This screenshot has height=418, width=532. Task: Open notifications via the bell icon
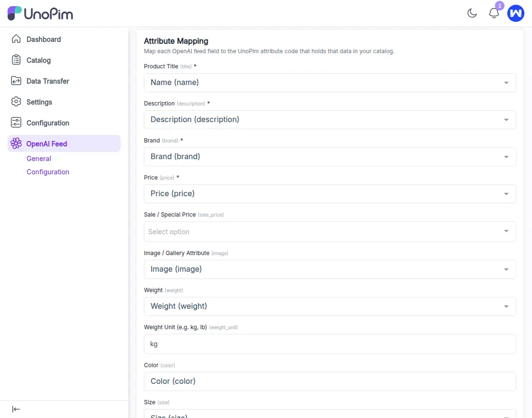(494, 13)
